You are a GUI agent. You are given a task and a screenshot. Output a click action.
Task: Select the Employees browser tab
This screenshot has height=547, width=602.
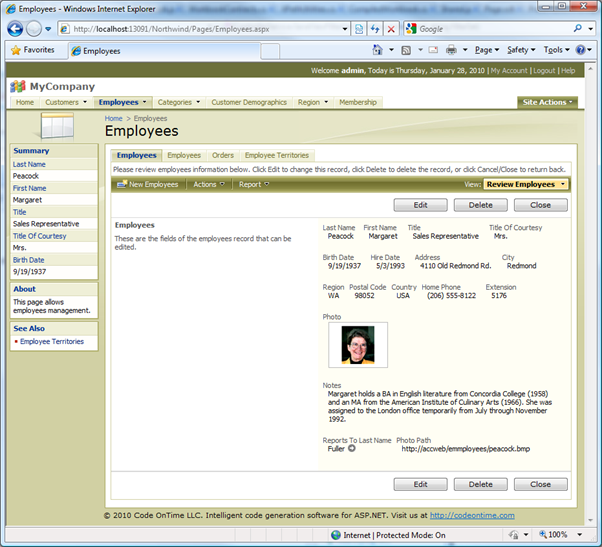click(x=164, y=51)
